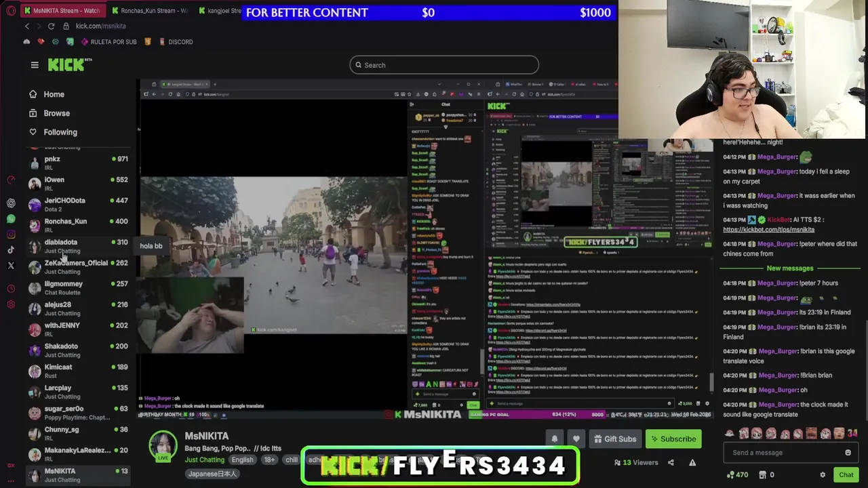Viewport: 868px width, 488px height.
Task: Open WhatsApp in Opera sidebar
Action: tap(11, 219)
